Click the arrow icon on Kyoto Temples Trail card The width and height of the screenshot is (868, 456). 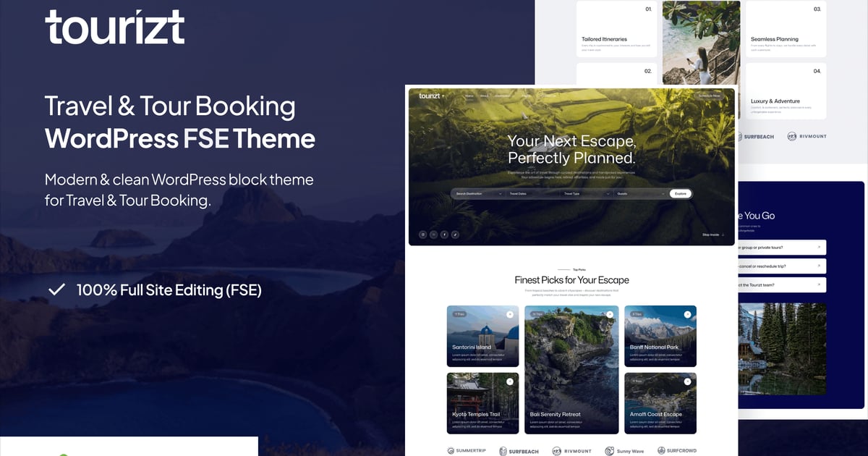(510, 381)
